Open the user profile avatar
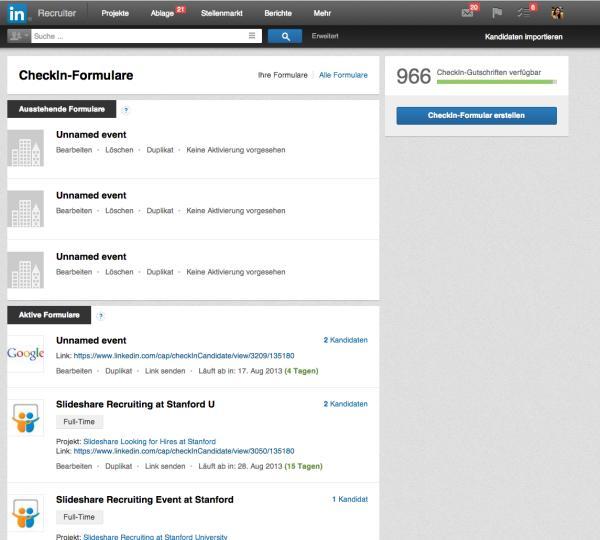 (x=557, y=13)
